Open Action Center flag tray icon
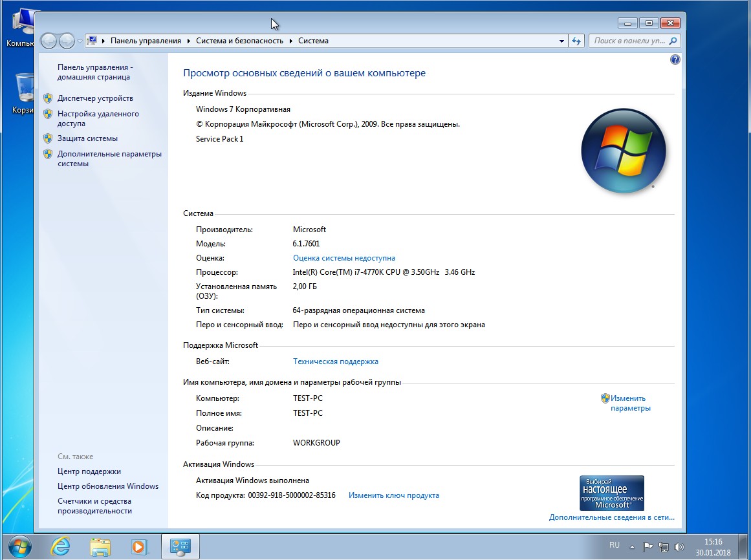Viewport: 751px width, 560px height. [648, 546]
